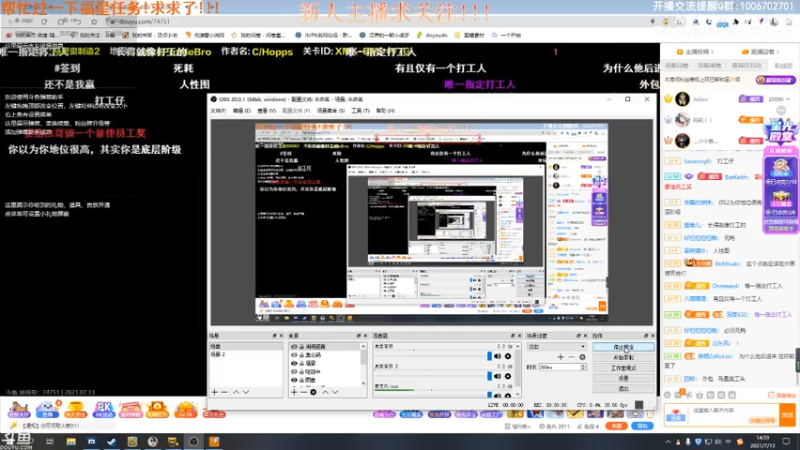The width and height of the screenshot is (800, 450).
Task: Add a scene transition with plus icon
Action: [561, 357]
